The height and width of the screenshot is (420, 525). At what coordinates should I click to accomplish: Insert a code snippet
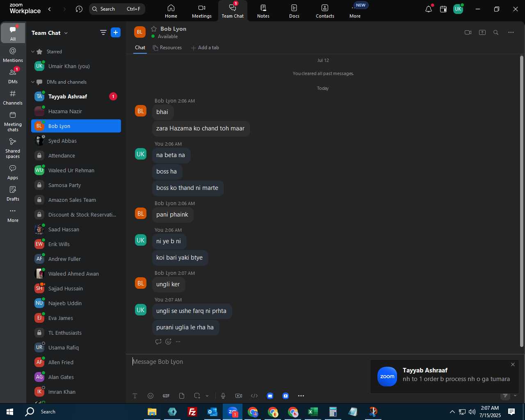click(254, 396)
